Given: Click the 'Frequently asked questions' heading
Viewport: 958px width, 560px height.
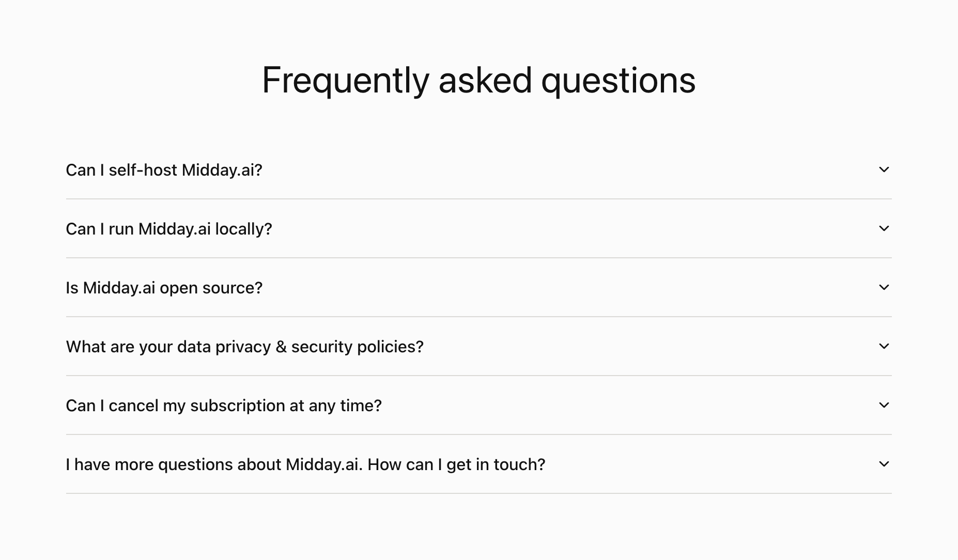Looking at the screenshot, I should point(478,80).
